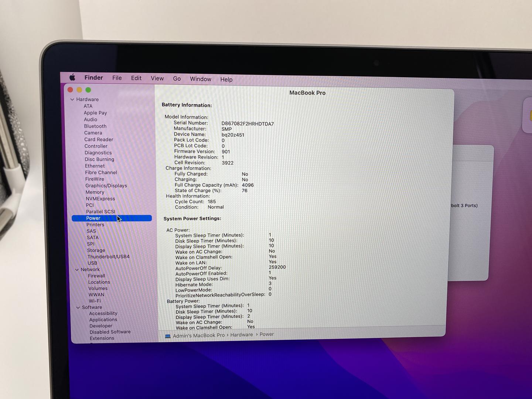Select SATA in the sidebar
This screenshot has height=399, width=532.
coord(93,238)
